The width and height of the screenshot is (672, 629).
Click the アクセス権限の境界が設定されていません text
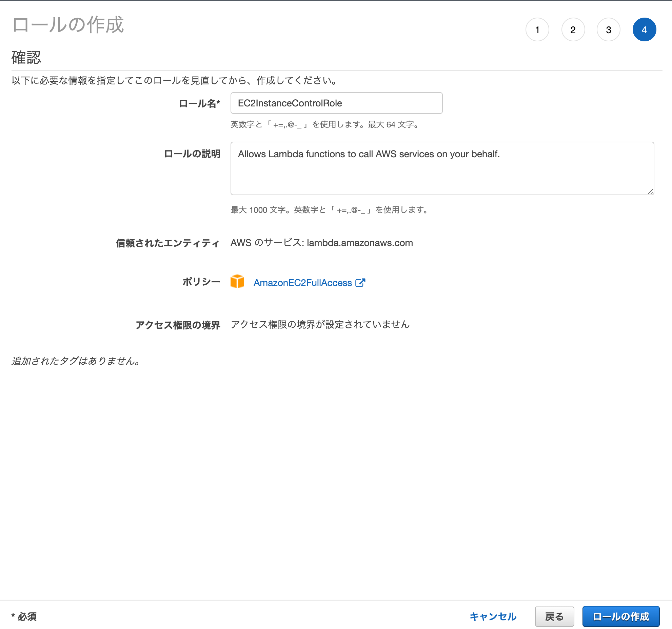tap(320, 324)
